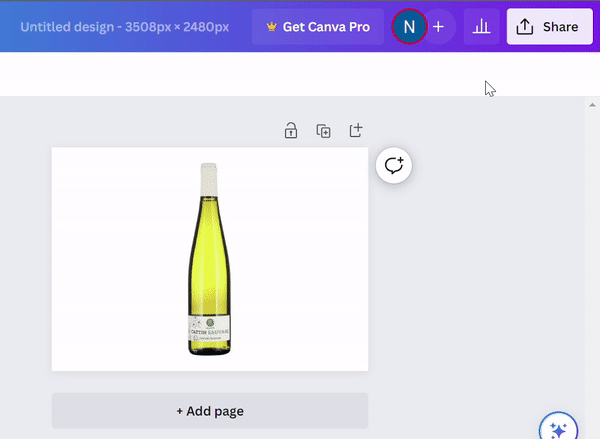The image size is (600, 439).
Task: Open Get Canva Pro upgrade
Action: 318,27
